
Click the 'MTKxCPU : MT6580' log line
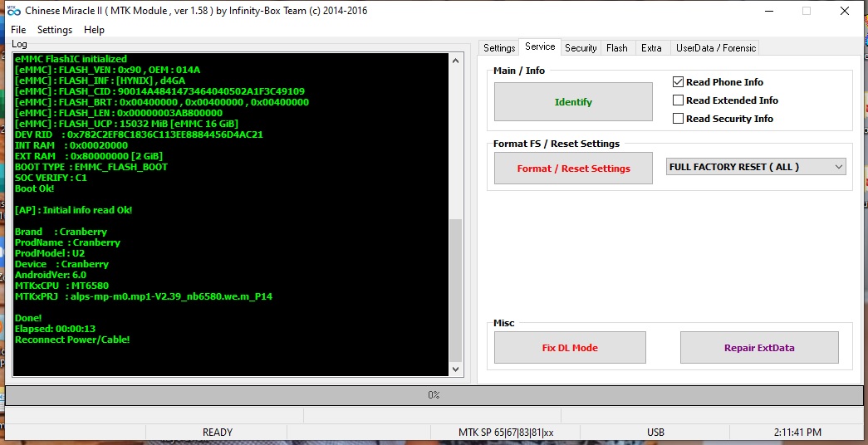point(61,286)
